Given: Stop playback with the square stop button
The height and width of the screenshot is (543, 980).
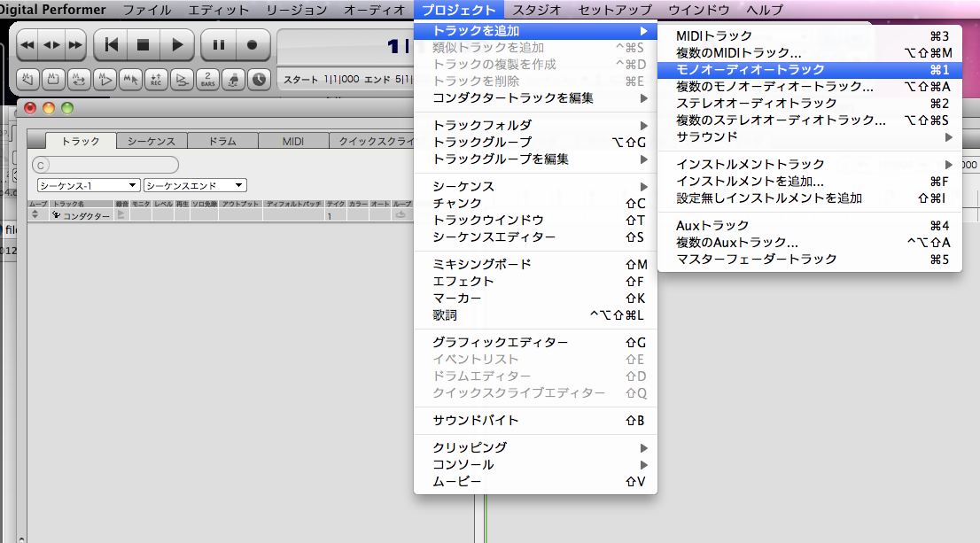Looking at the screenshot, I should 144,45.
